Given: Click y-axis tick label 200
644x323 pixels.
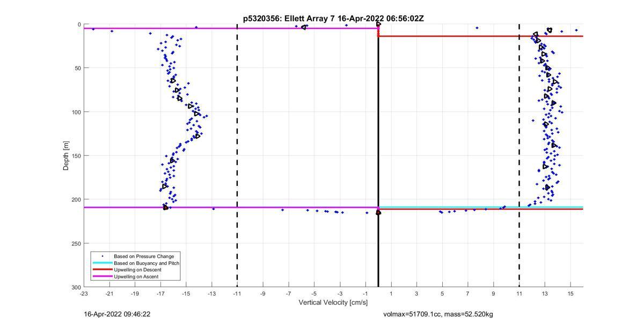Looking at the screenshot, I should click(76, 199).
